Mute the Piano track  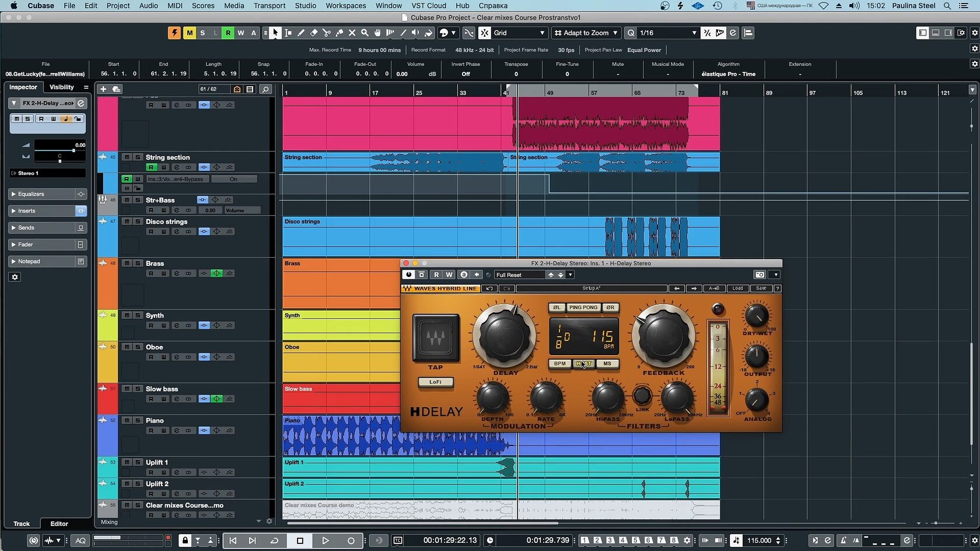(127, 420)
